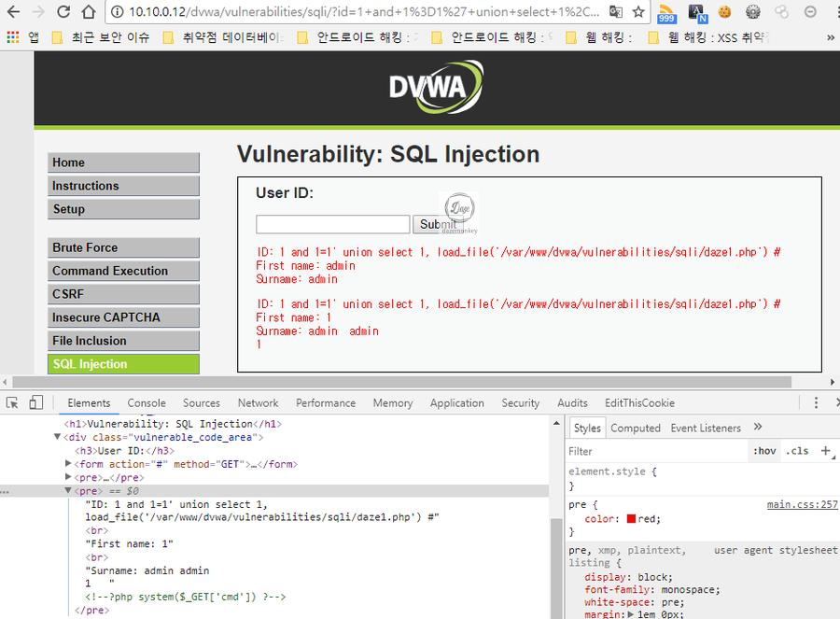Go back with the browser back arrow
Screen dimensions: 840x619
[13, 11]
